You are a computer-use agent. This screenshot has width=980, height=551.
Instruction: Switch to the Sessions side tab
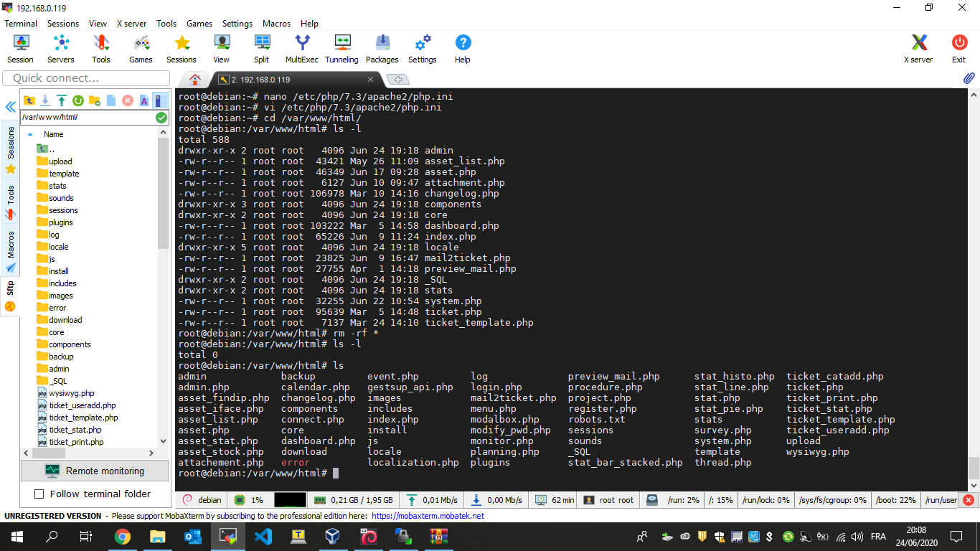pyautogui.click(x=11, y=151)
